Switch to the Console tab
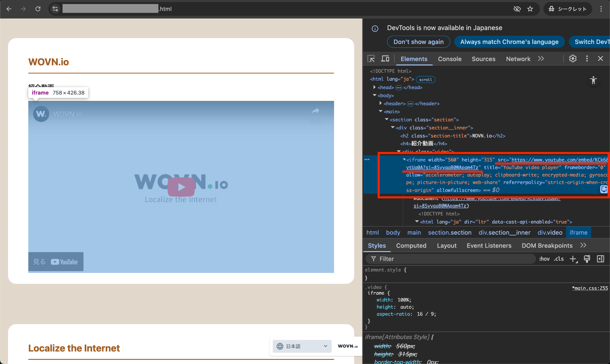610x364 pixels. (x=449, y=59)
